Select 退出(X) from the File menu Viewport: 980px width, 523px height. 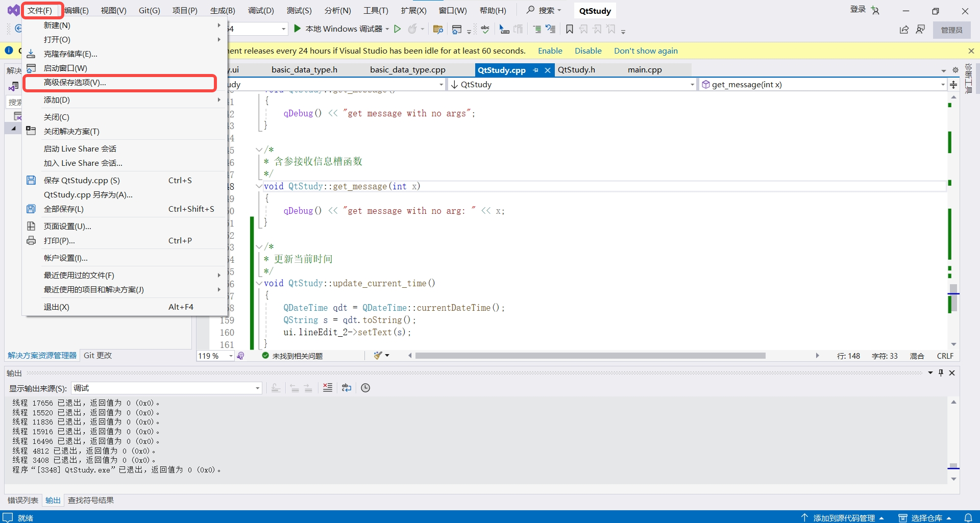(x=125, y=307)
